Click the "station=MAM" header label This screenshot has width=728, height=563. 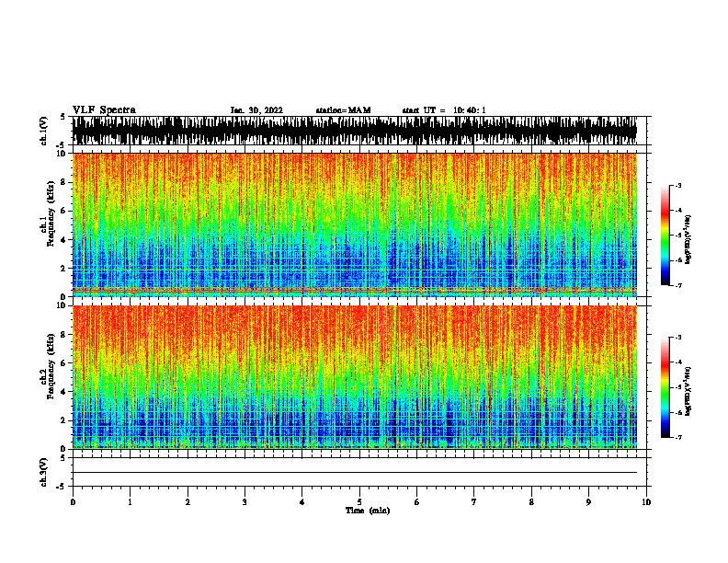point(343,110)
